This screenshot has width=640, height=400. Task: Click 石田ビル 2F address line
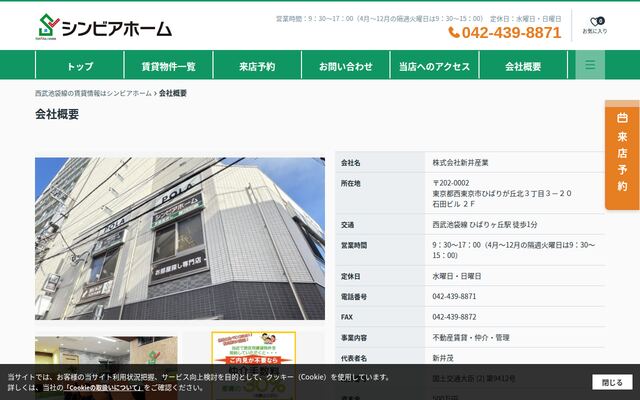pos(453,204)
